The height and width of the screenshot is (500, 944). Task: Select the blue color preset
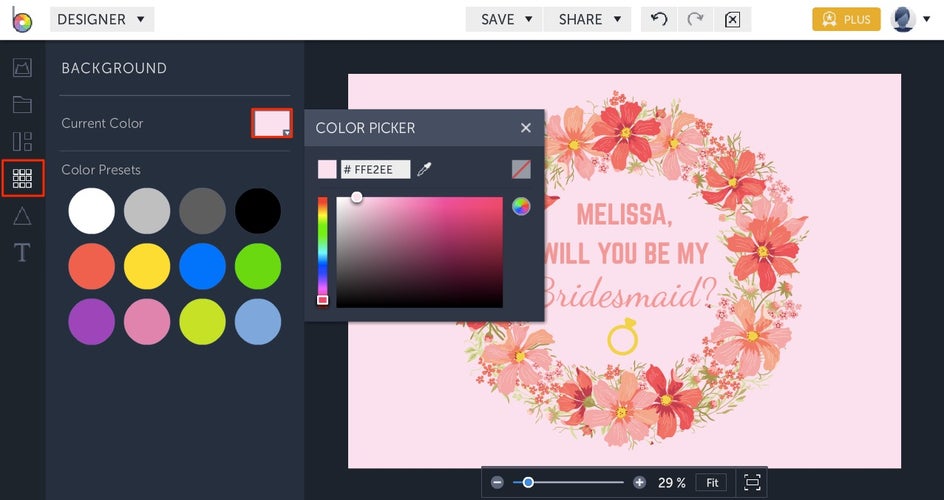click(x=202, y=266)
